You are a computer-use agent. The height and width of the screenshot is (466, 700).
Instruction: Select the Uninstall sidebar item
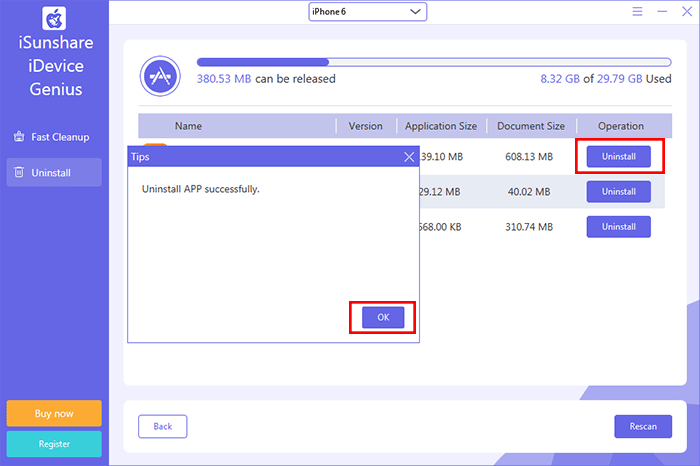pos(54,172)
